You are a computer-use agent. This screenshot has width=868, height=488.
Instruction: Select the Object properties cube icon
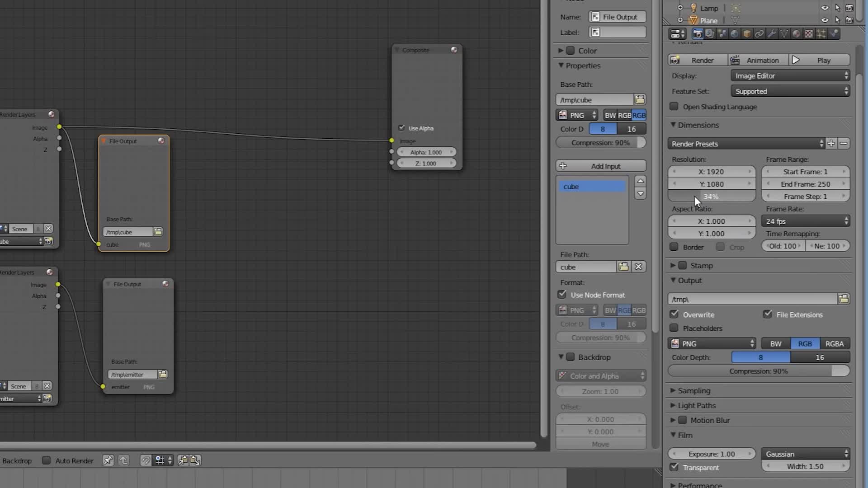[748, 33]
